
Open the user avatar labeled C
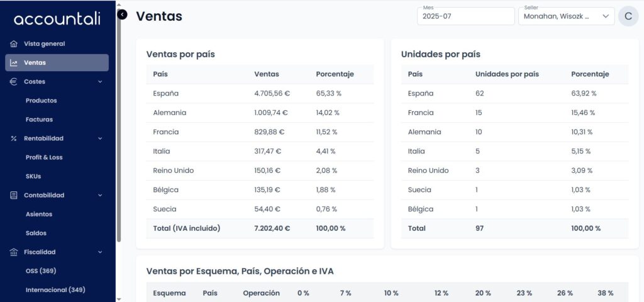[628, 16]
